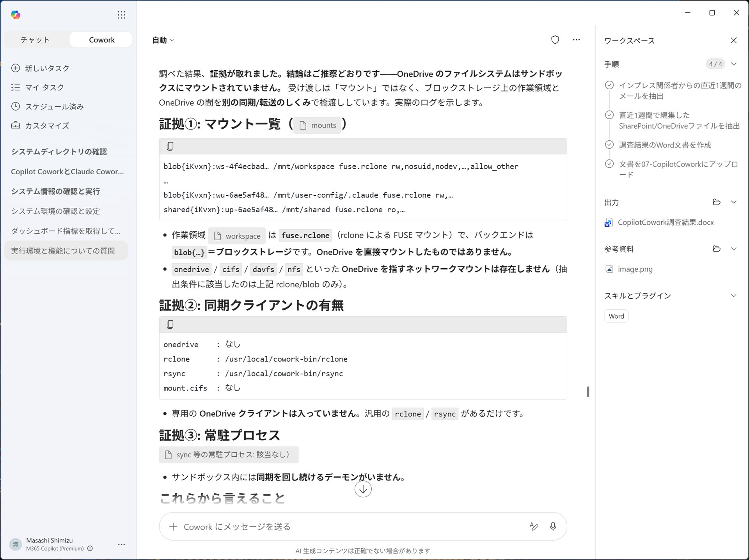Viewport: 749px width, 560px height.
Task: Collapse the 出力 section chevron
Action: pos(733,202)
